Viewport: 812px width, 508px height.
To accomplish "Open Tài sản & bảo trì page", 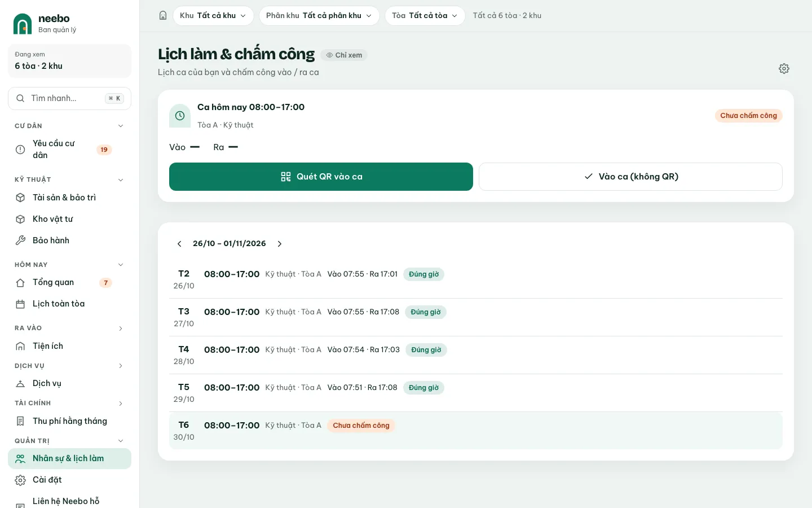I will coord(69,198).
